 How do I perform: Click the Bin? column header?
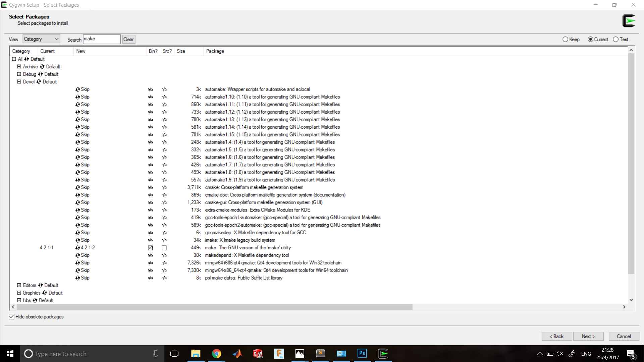tap(153, 51)
